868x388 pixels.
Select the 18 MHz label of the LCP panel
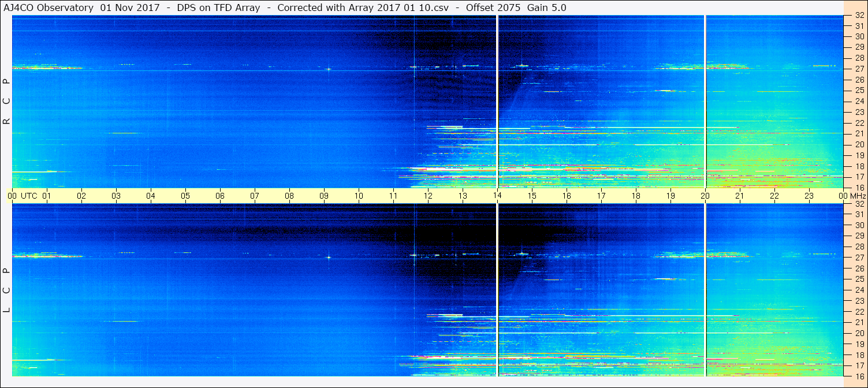coord(859,355)
